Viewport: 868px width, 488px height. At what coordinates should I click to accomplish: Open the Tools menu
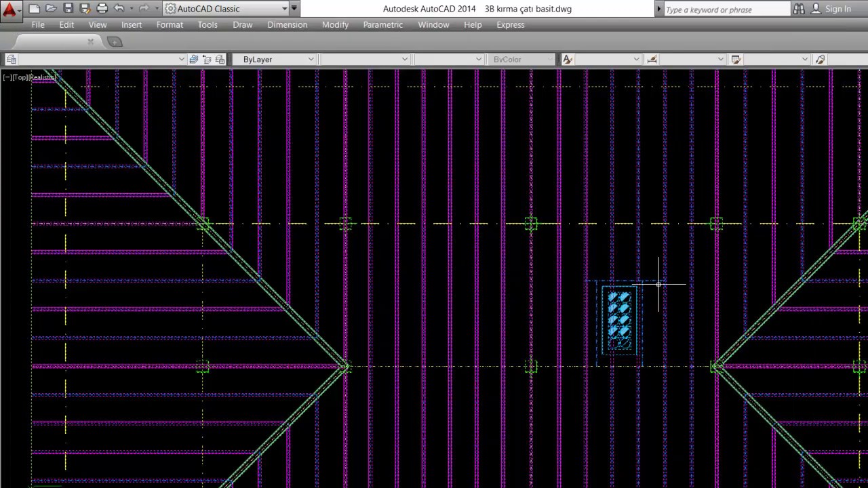point(208,24)
